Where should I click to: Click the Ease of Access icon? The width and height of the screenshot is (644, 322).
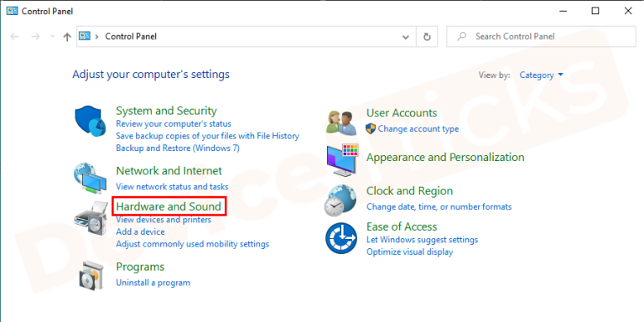(x=341, y=238)
